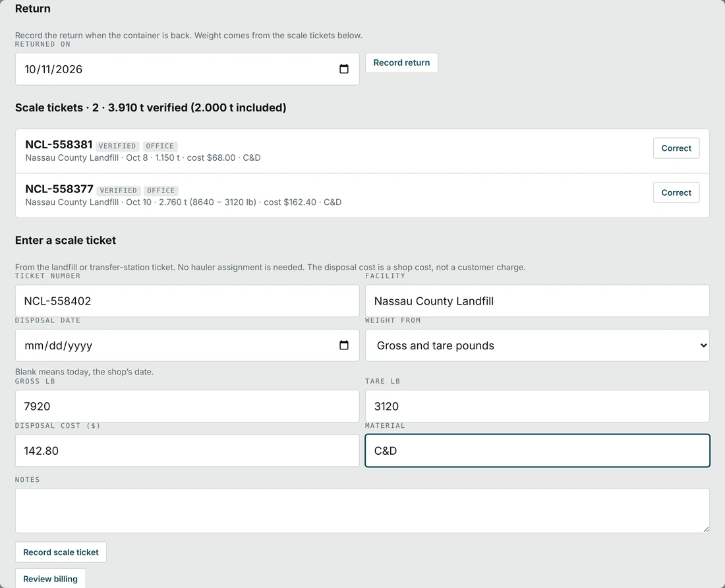Open calendar picker for Disposal Date
This screenshot has width=725, height=588.
pyautogui.click(x=343, y=345)
